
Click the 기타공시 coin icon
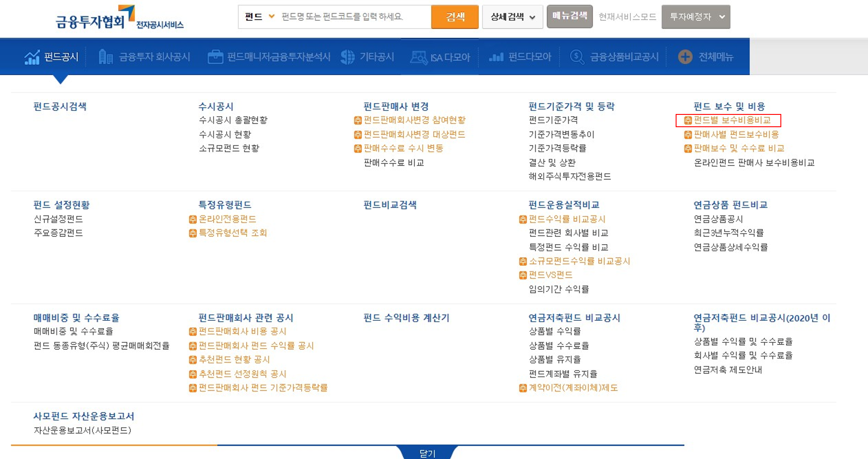(x=347, y=56)
